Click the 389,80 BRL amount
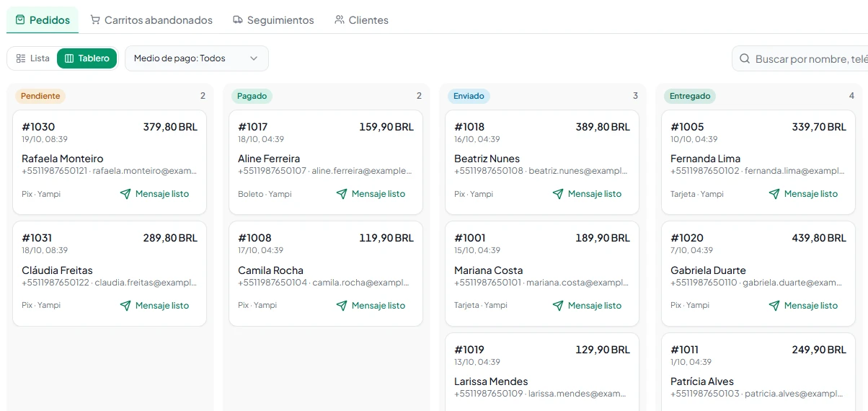 click(x=603, y=127)
